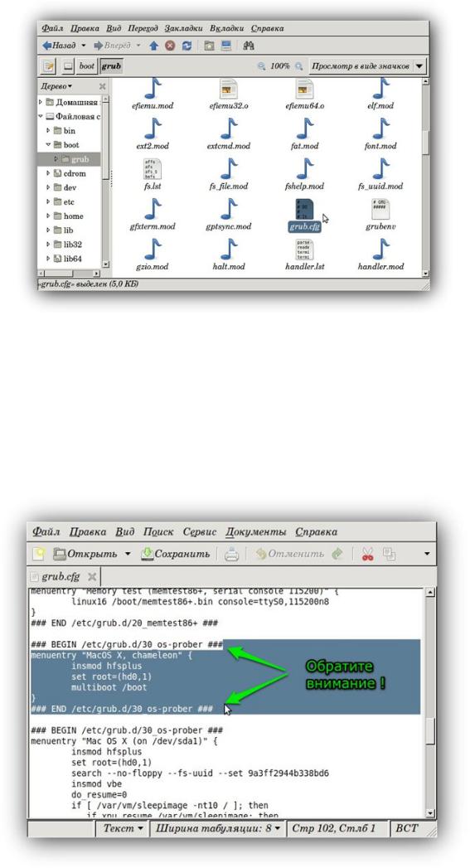Open recent files arrow beside Открыть
Viewport: 470px width, 868px height.
click(128, 554)
